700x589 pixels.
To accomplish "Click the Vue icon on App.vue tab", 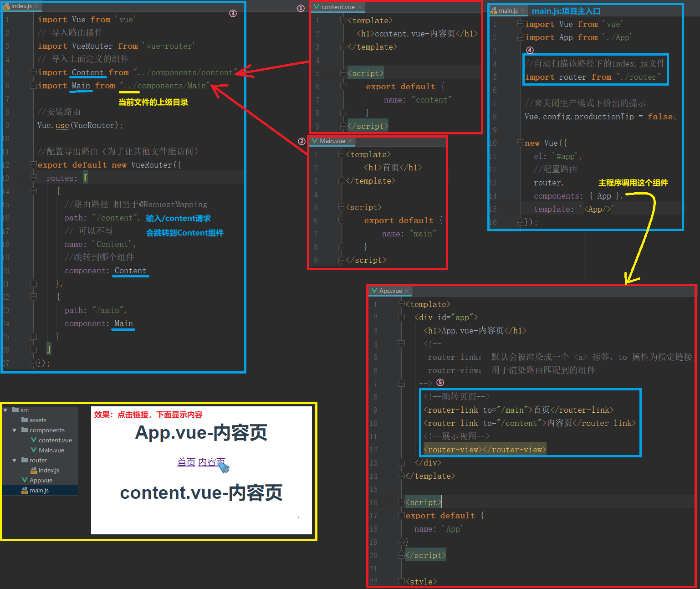I will click(x=374, y=291).
